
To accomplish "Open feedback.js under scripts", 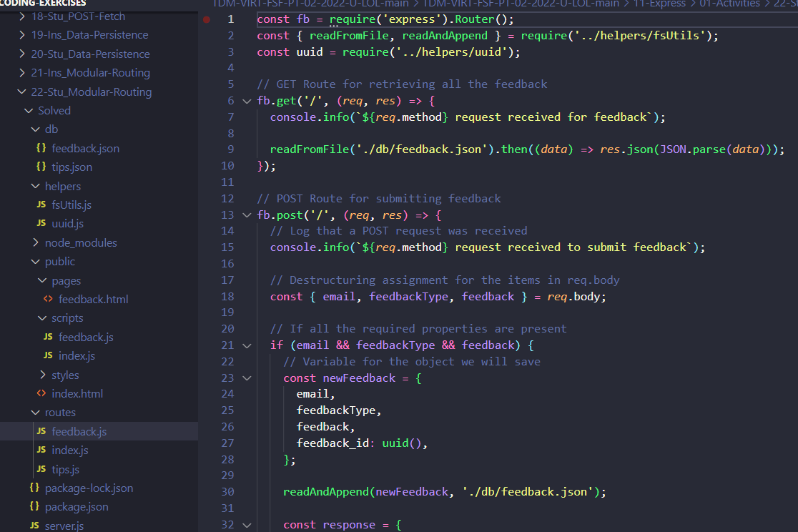I will point(86,338).
